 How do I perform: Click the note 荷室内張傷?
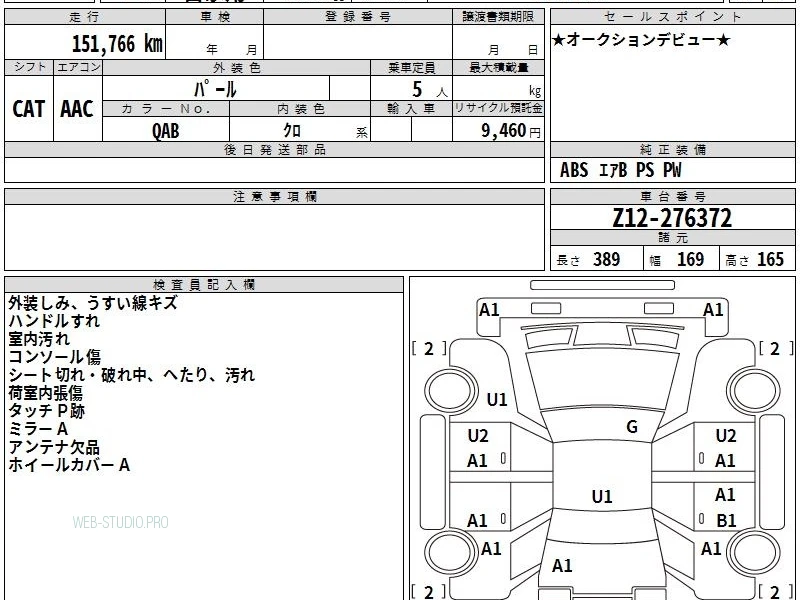coord(45,393)
